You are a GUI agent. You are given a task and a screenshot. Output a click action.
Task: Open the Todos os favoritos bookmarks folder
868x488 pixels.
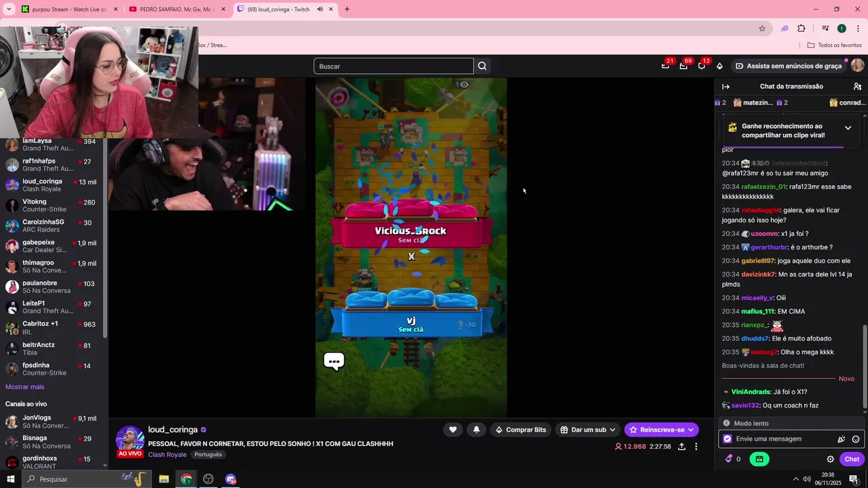click(834, 45)
